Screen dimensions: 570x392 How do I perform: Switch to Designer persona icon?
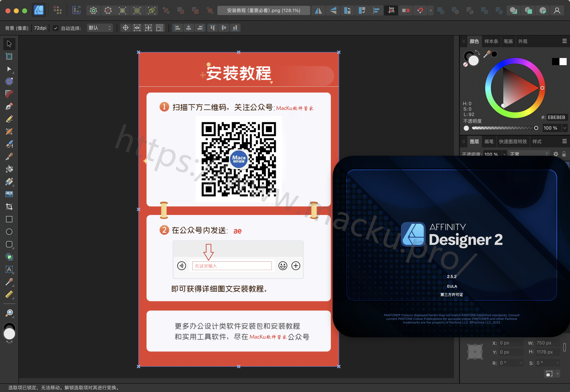click(39, 10)
